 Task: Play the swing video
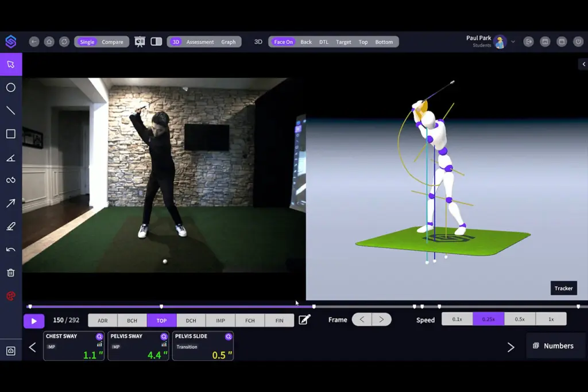34,321
